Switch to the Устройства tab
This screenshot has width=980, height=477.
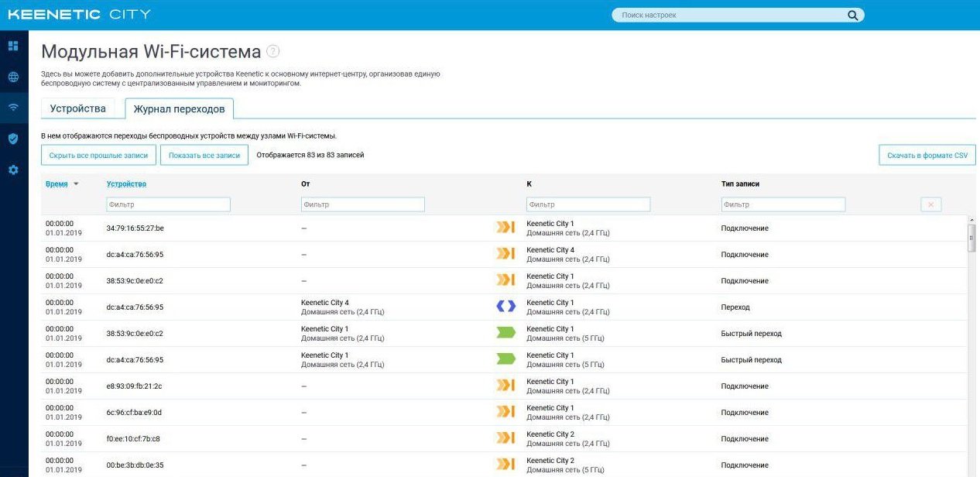pos(78,108)
